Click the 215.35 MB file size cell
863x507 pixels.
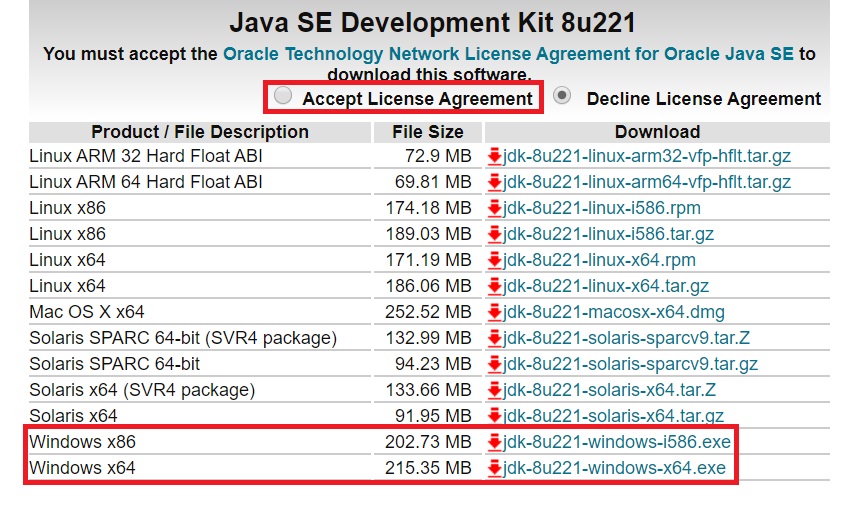click(x=428, y=468)
